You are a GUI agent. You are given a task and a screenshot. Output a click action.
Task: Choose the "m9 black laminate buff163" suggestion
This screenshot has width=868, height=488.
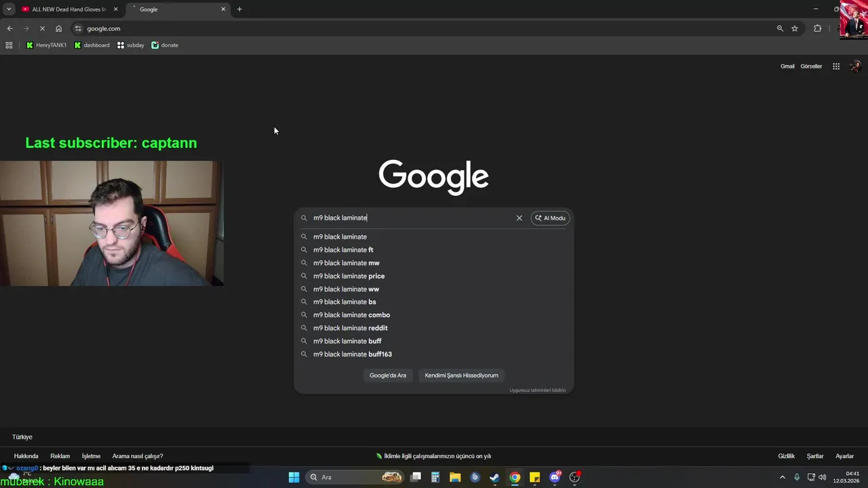pos(434,354)
